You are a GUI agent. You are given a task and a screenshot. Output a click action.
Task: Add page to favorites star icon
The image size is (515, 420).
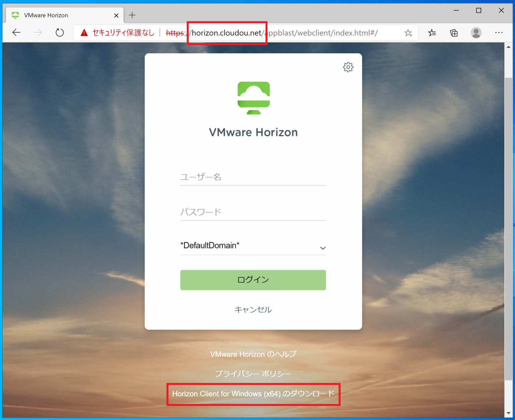click(408, 33)
